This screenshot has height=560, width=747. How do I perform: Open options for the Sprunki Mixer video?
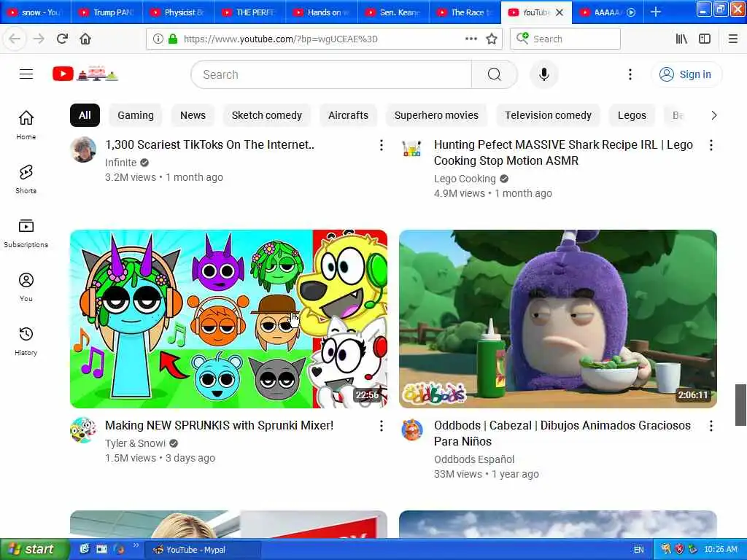[381, 426]
